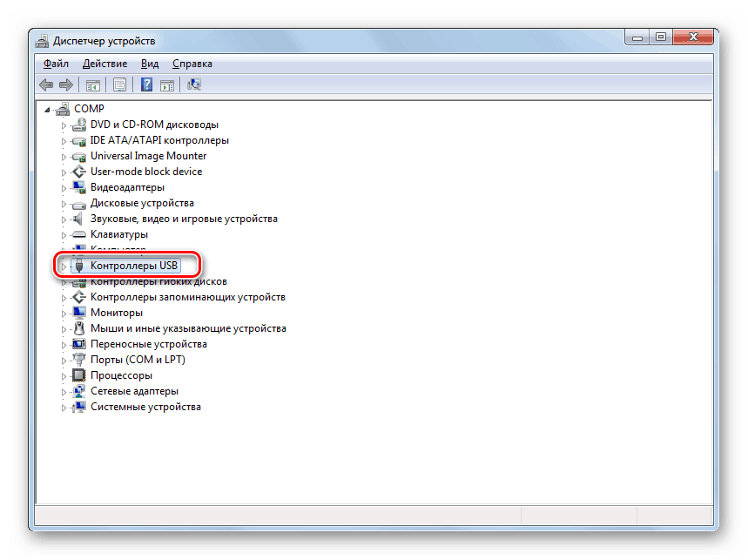Image resolution: width=748 pixels, height=560 pixels.
Task: Toggle the action pane toolbar icon
Action: [x=167, y=85]
